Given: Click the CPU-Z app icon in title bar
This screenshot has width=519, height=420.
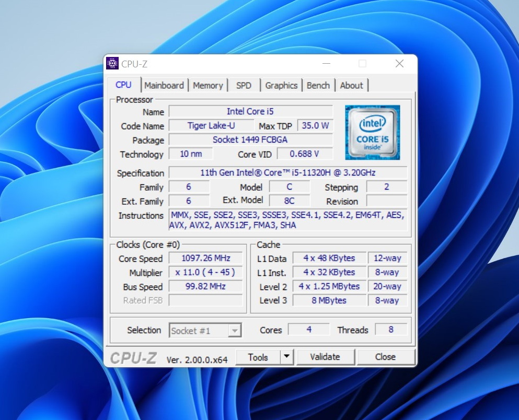Looking at the screenshot, I should coord(112,63).
